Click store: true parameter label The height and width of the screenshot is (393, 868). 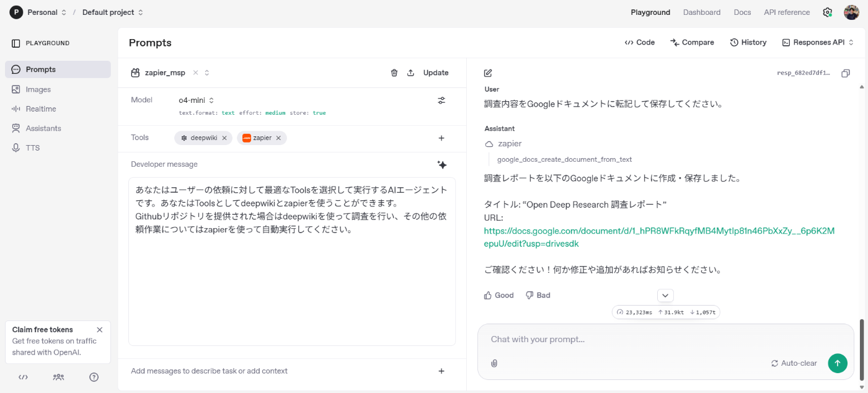[x=308, y=113]
